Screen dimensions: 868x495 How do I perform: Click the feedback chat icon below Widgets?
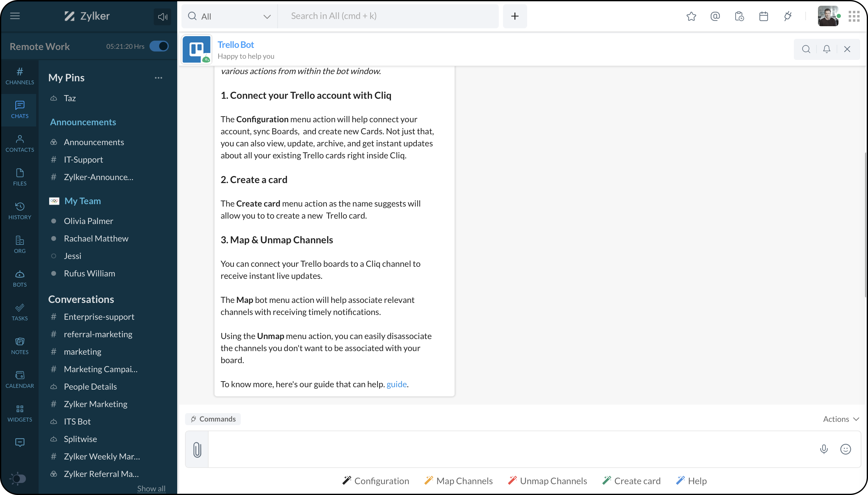coord(20,442)
